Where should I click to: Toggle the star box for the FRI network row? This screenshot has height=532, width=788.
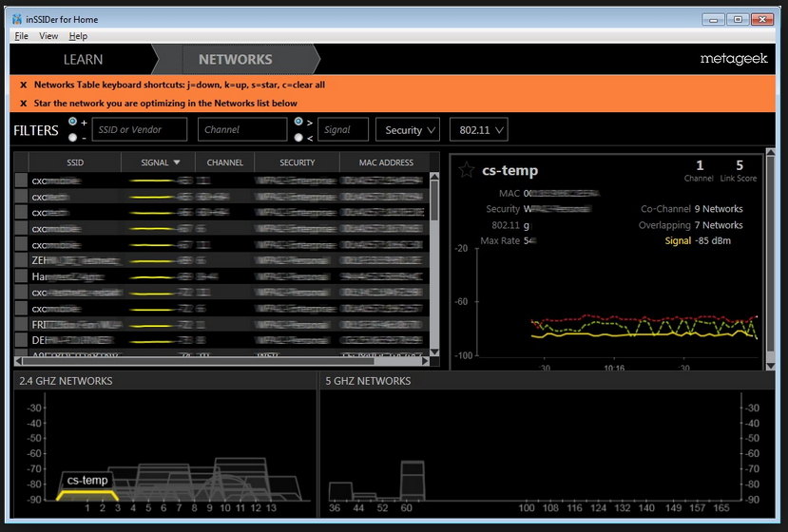click(21, 324)
